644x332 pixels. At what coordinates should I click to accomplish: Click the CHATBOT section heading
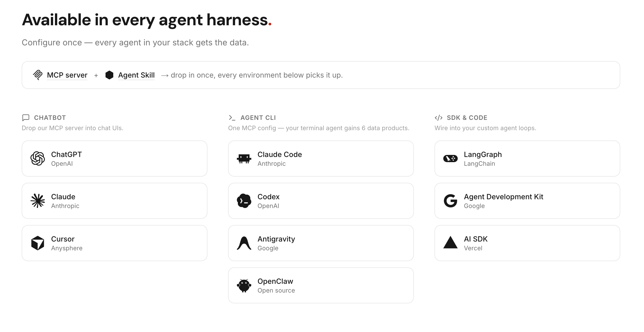50,118
